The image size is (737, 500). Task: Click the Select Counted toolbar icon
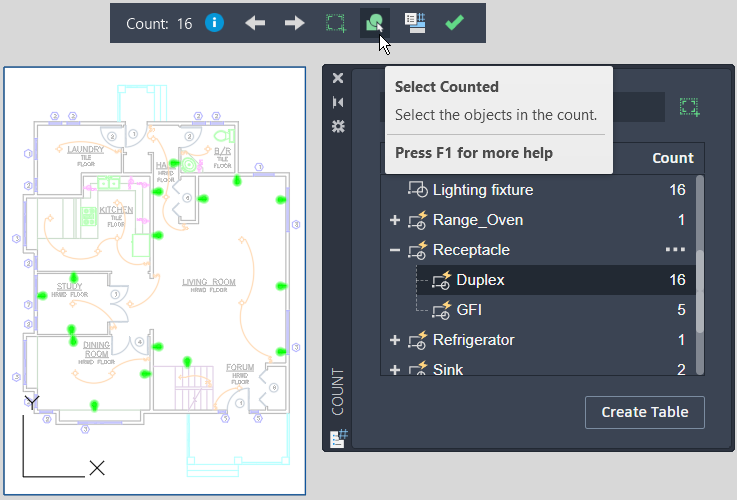pos(375,22)
